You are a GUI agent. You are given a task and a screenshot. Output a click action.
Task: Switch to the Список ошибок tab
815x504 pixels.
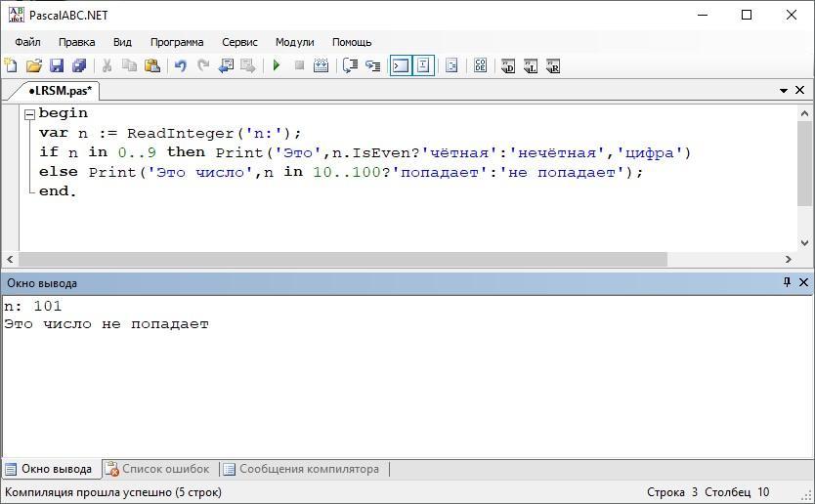(157, 469)
